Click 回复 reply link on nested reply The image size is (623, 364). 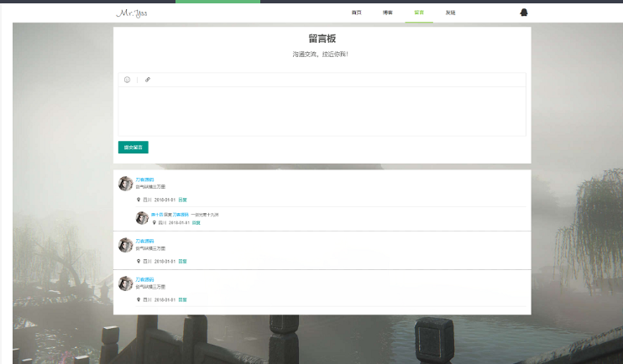(x=196, y=223)
